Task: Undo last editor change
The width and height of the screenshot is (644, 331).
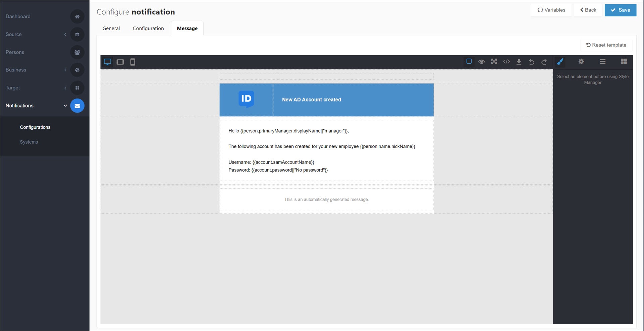Action: (x=532, y=62)
